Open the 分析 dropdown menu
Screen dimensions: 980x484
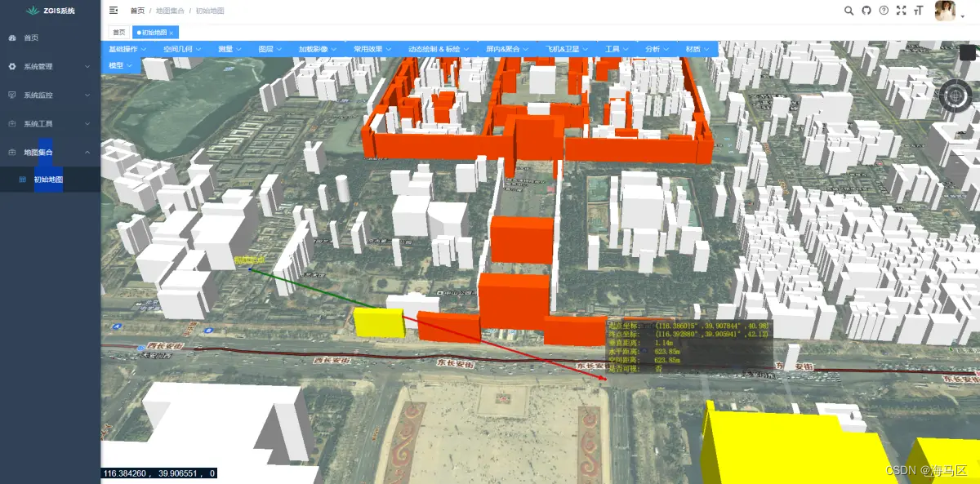(x=657, y=49)
